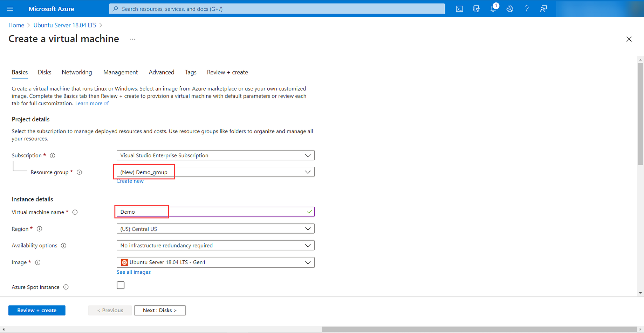Show info tooltip for Availability options

(64, 246)
